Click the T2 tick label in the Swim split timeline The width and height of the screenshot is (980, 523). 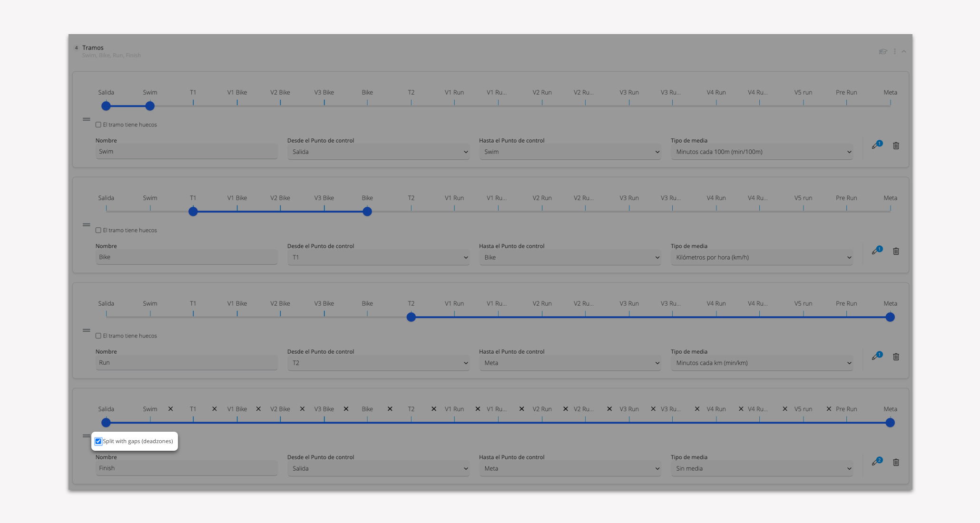pyautogui.click(x=411, y=92)
